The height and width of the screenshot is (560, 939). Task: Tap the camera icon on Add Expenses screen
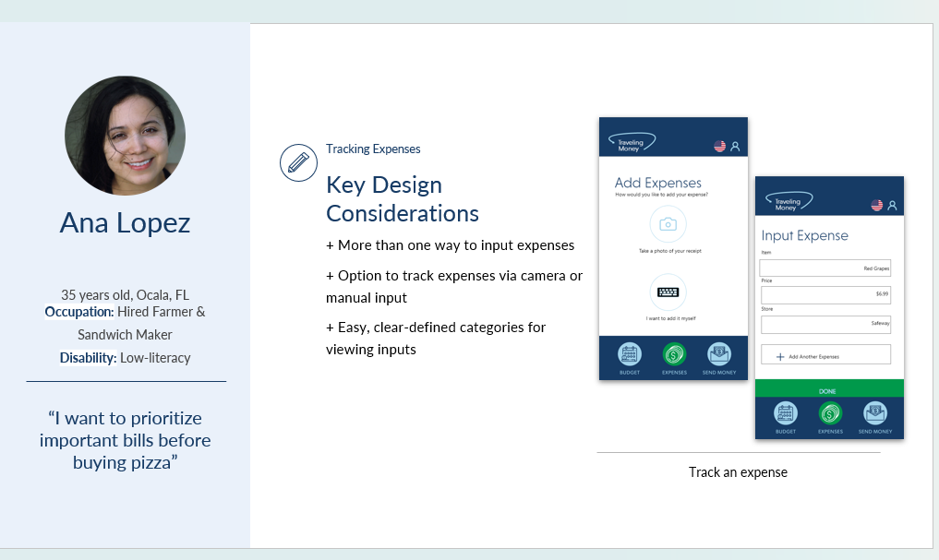tap(668, 224)
